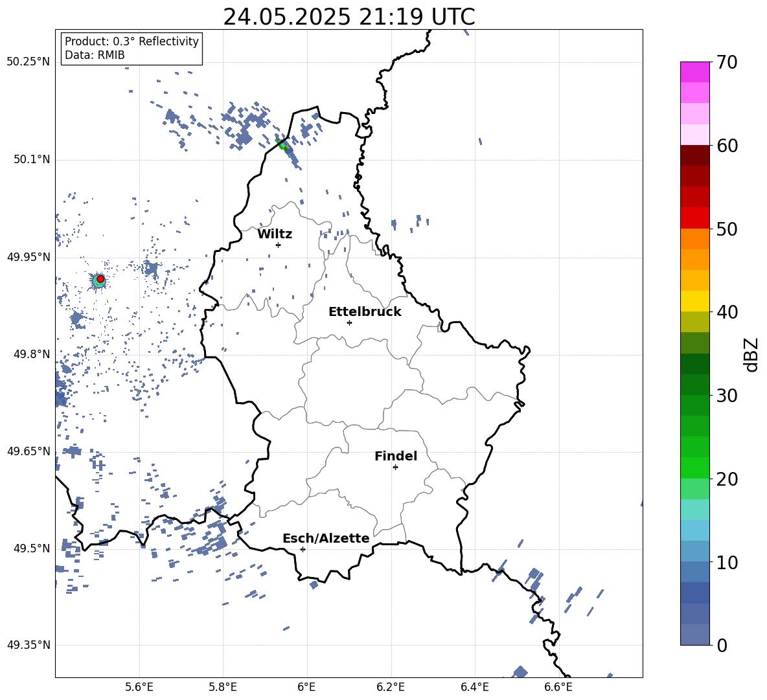This screenshot has height=700, width=767.
Task: Click the Data: RMIB text
Action: tap(95, 55)
